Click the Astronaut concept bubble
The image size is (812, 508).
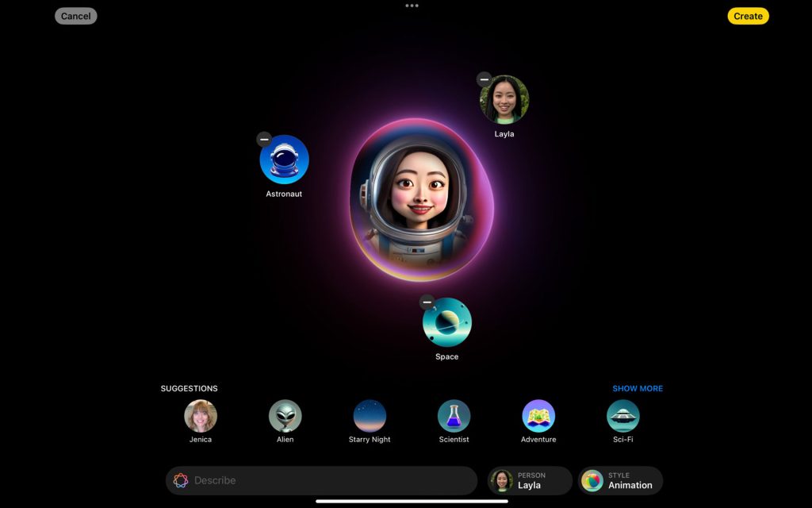(x=285, y=161)
